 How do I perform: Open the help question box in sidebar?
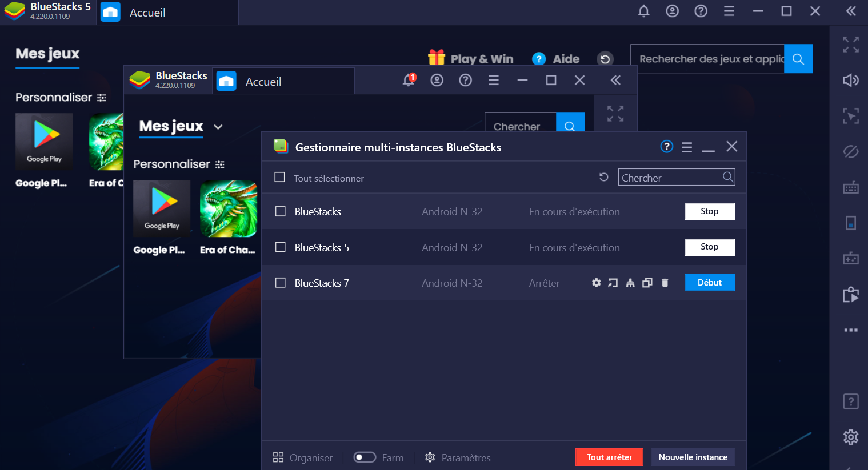click(x=851, y=401)
